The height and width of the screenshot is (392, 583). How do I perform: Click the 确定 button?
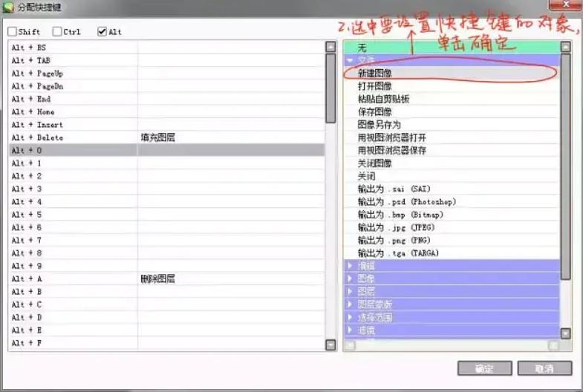pos(485,368)
